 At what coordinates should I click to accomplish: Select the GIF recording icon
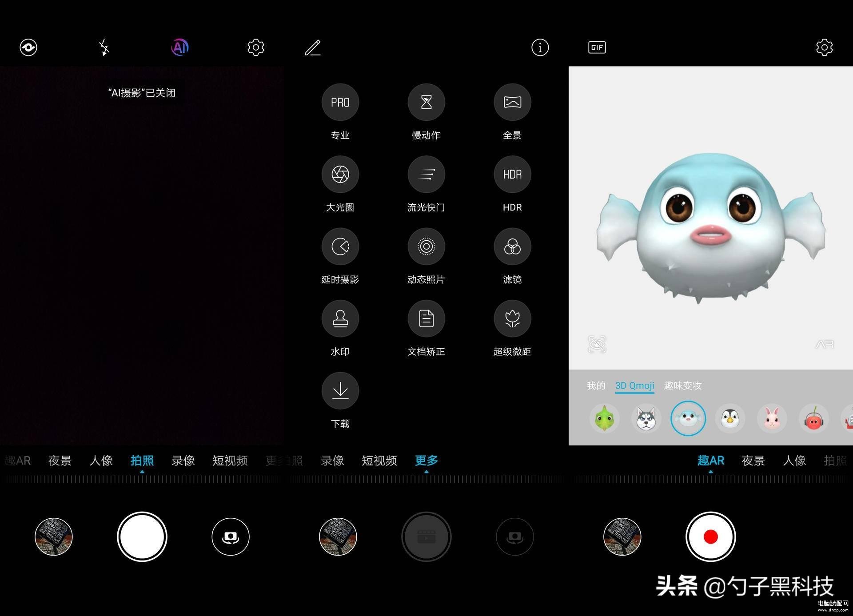tap(597, 47)
